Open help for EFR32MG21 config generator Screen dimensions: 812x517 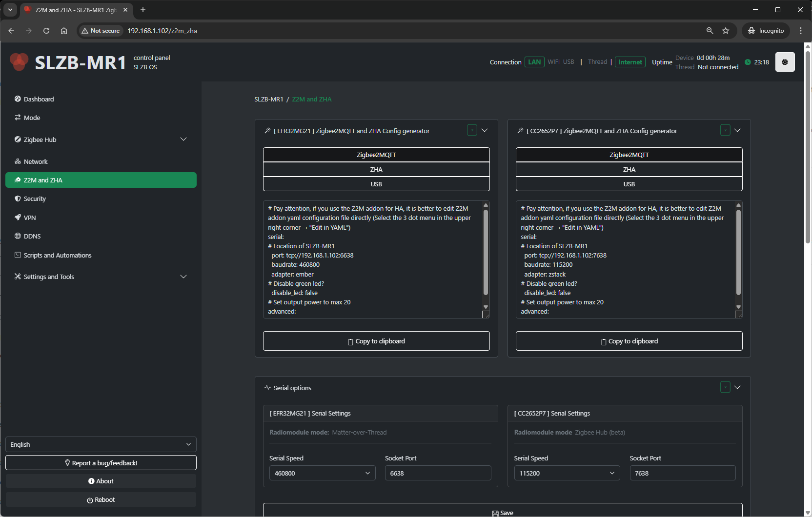pos(472,130)
